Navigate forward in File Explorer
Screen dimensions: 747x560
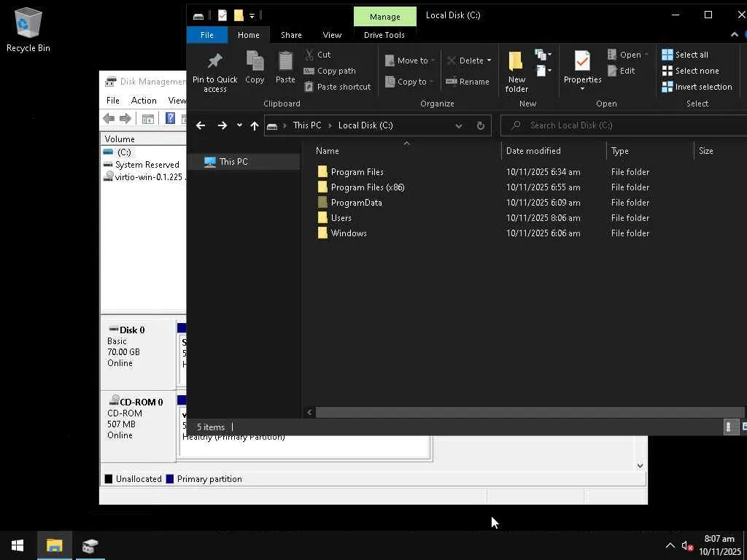pos(222,125)
